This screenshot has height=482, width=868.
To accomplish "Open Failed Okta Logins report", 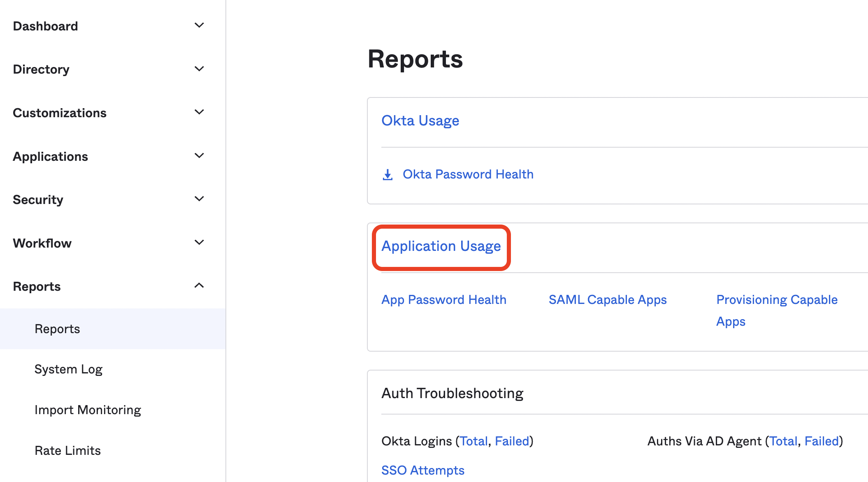I will point(512,441).
